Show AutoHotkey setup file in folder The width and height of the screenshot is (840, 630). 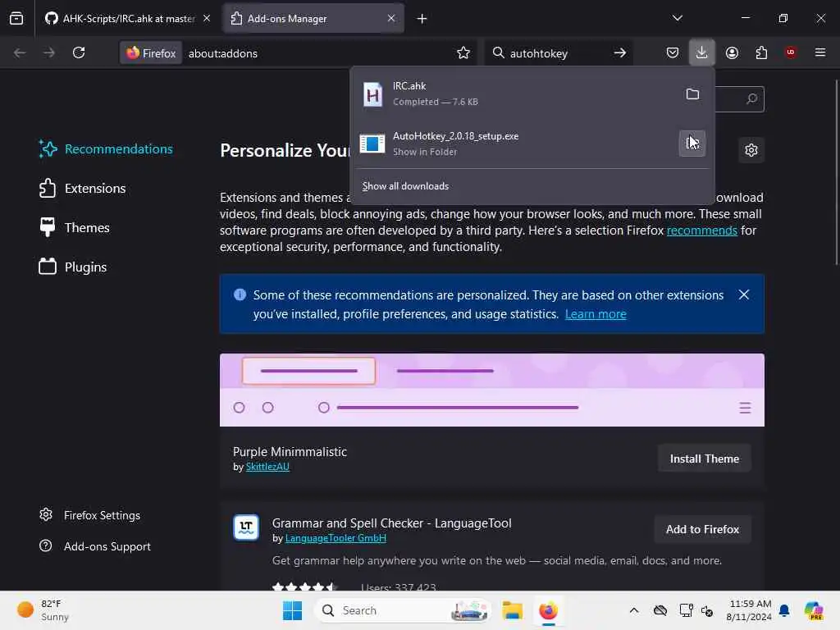tap(692, 144)
